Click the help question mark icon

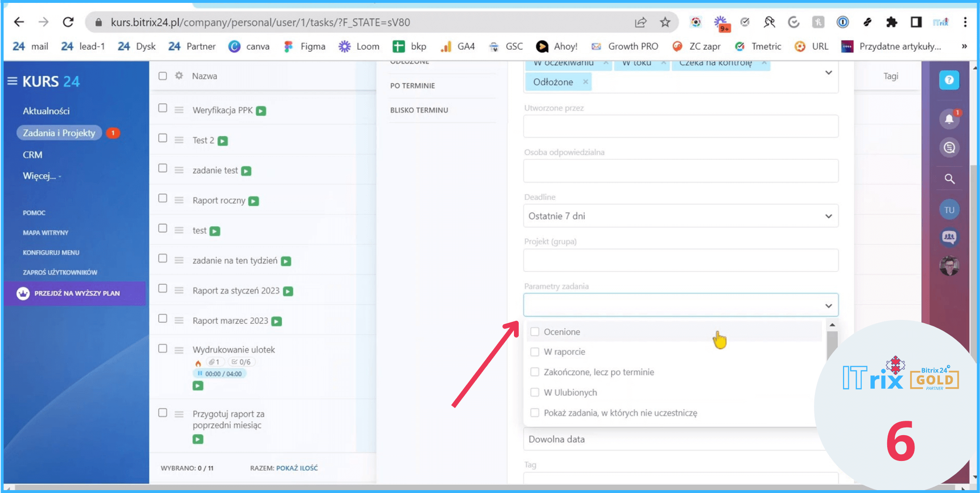(x=949, y=80)
